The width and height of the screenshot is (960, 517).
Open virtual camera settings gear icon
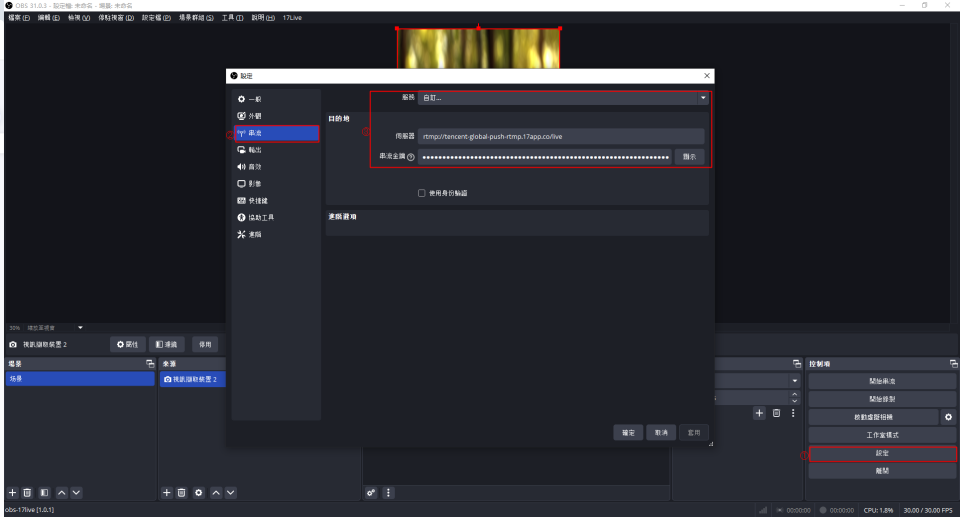[948, 416]
